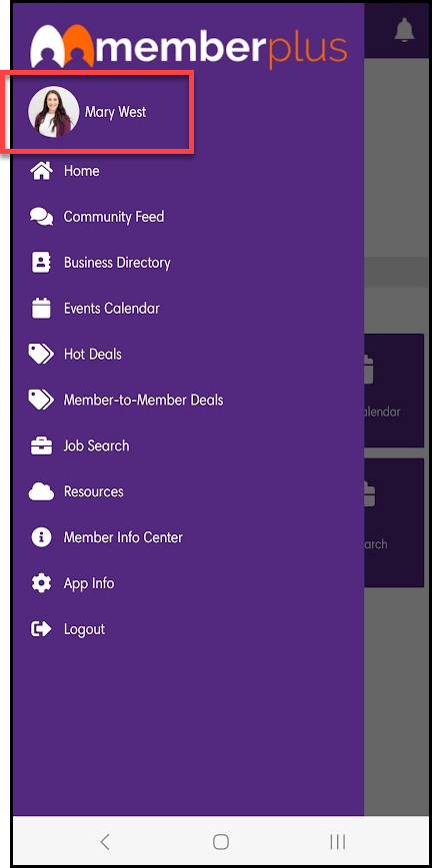
Task: Tap the Job Search briefcase icon
Action: [x=42, y=446]
